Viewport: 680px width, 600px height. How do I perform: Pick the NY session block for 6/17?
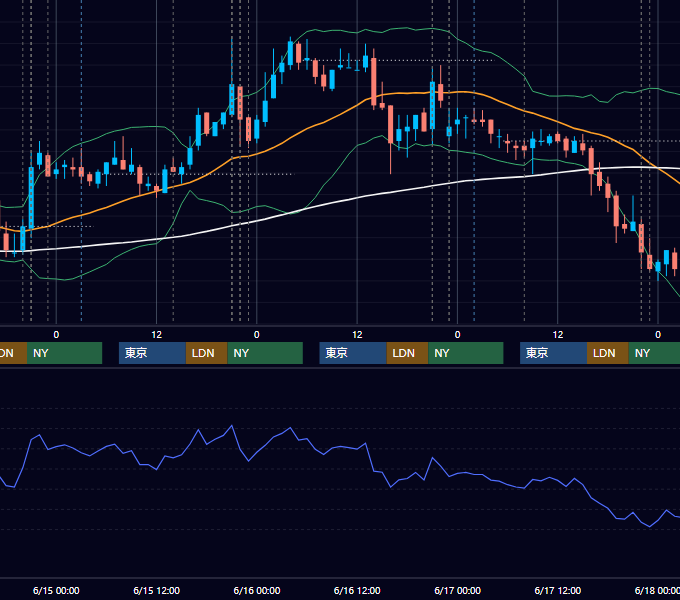654,353
